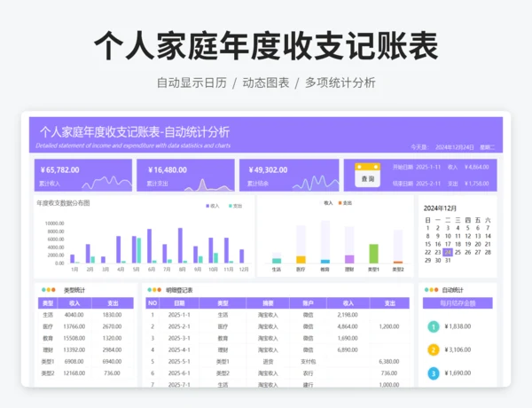Viewport: 532px width, 408px height.
Task: Click the ¥1,838.00 monthly balance value
Action: click(x=458, y=326)
